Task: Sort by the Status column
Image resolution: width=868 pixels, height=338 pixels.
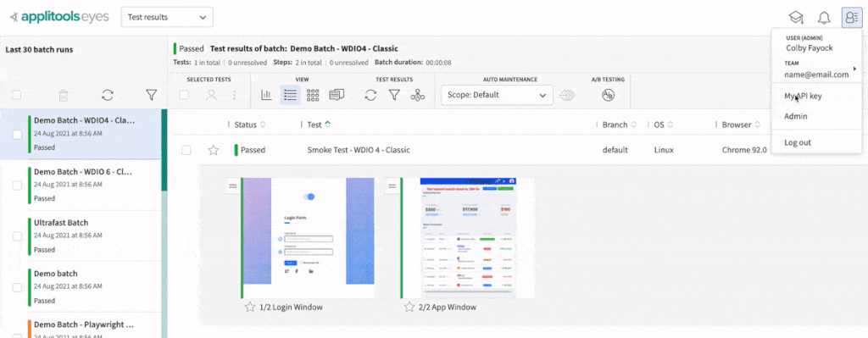Action: [250, 125]
